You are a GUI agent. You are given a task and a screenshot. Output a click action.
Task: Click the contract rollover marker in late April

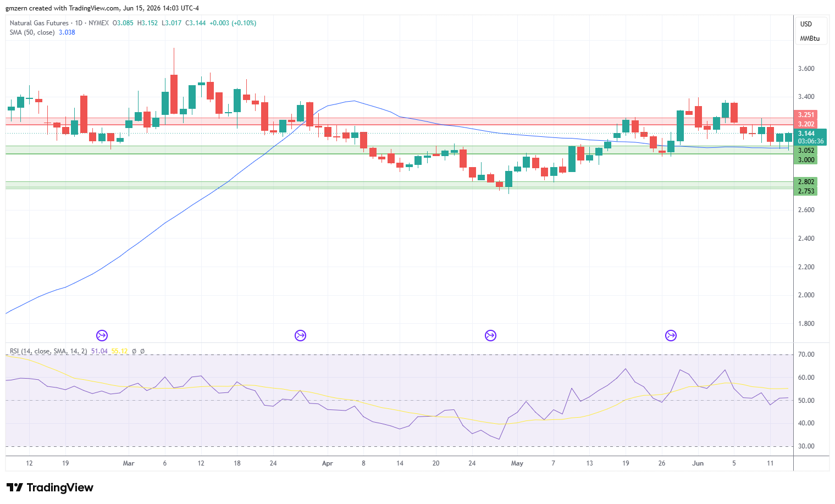pyautogui.click(x=490, y=335)
